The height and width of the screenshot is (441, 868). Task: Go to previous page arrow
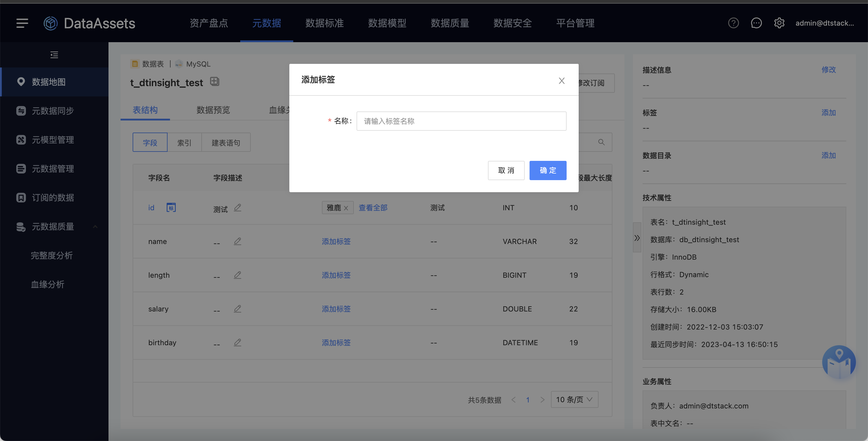click(514, 399)
